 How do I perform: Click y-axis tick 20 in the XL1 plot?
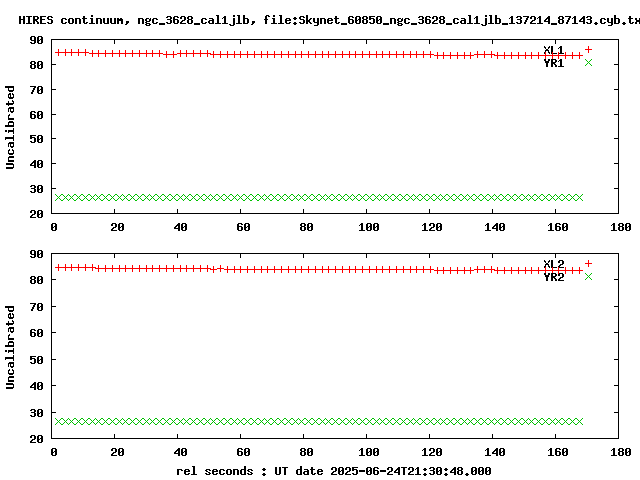coord(36,214)
